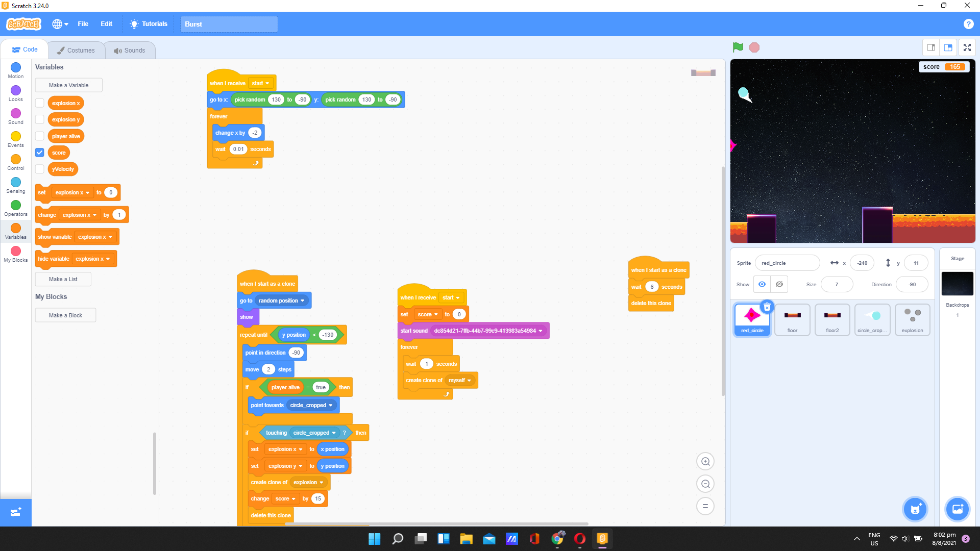Expand variable dropdown in hide variable block

click(108, 259)
